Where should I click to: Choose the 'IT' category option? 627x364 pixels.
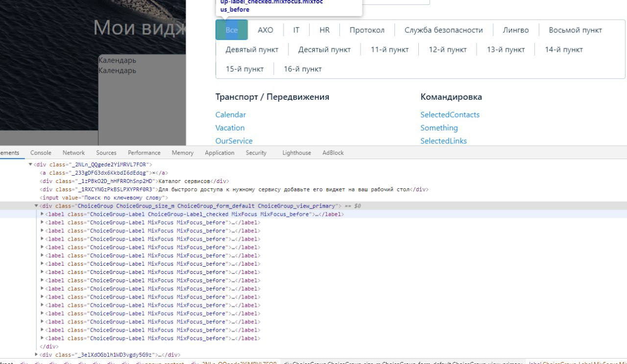point(296,30)
